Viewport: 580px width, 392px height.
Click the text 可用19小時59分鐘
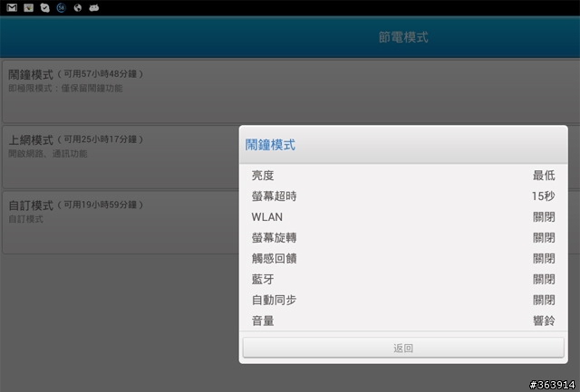tap(101, 205)
